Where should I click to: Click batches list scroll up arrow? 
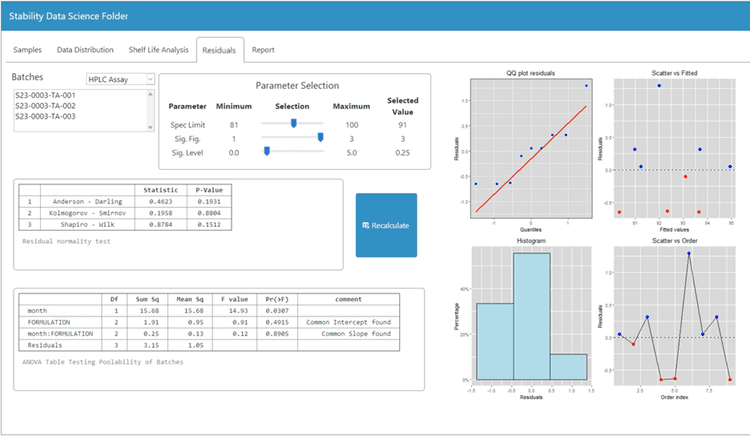tap(151, 94)
